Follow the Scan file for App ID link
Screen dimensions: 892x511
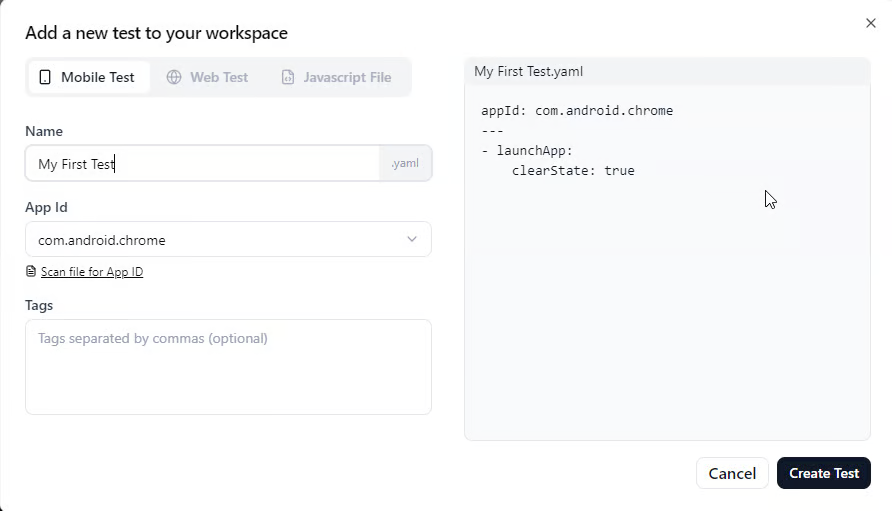92,272
